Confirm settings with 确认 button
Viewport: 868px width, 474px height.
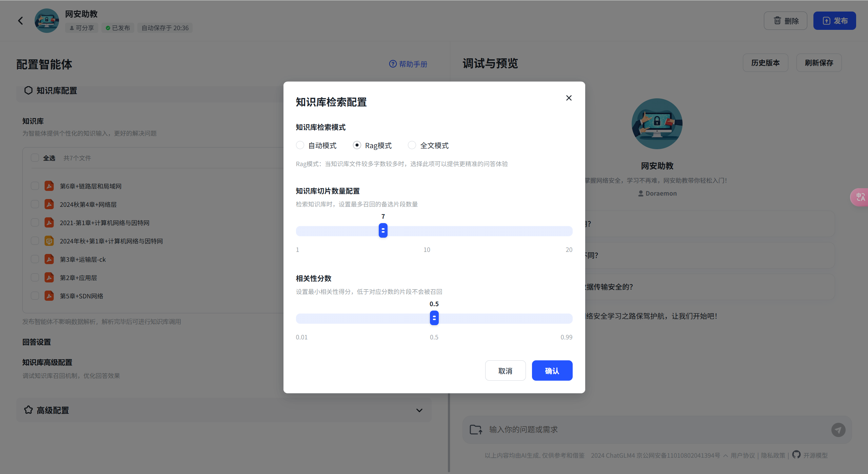point(552,371)
